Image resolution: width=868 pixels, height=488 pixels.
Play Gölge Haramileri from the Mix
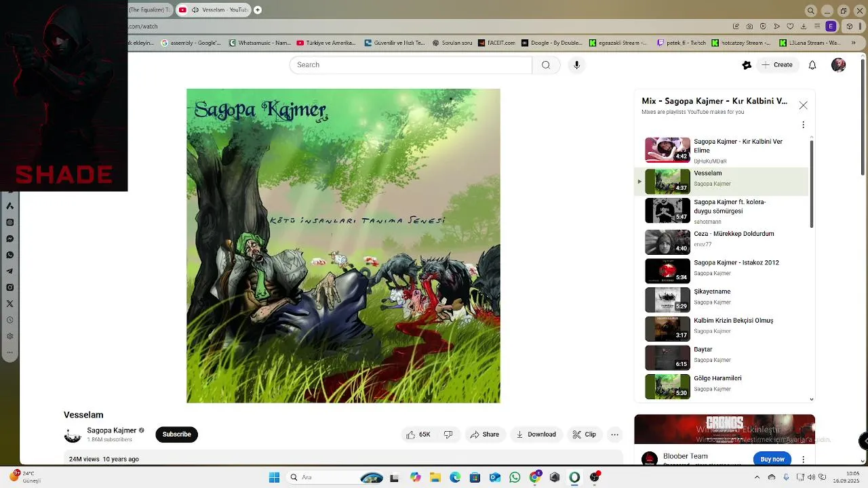[x=721, y=385]
